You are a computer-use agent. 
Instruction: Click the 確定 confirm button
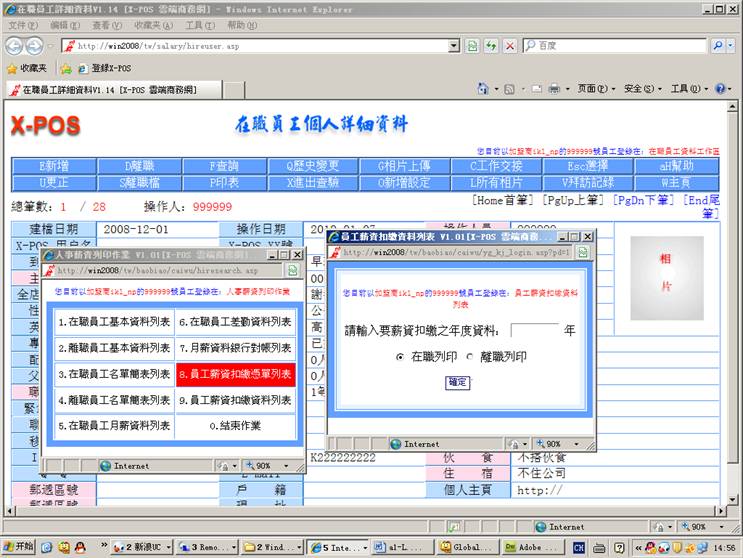pos(457,382)
